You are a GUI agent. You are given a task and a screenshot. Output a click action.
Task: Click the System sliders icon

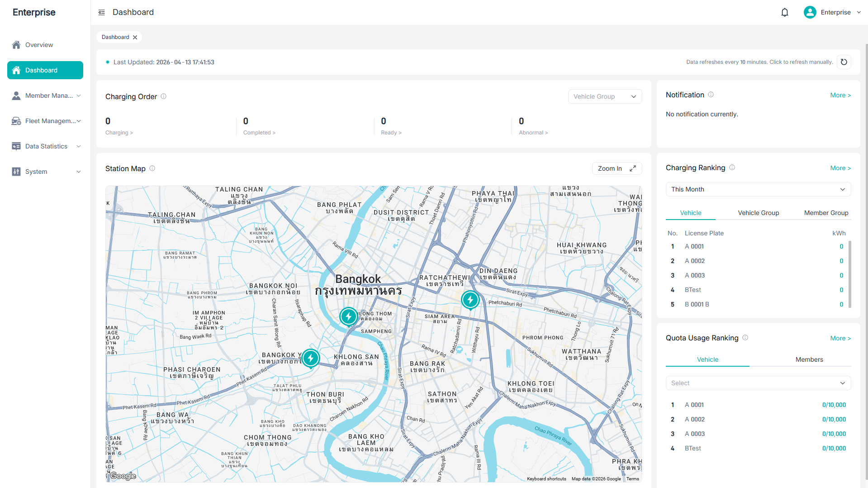[x=16, y=172]
